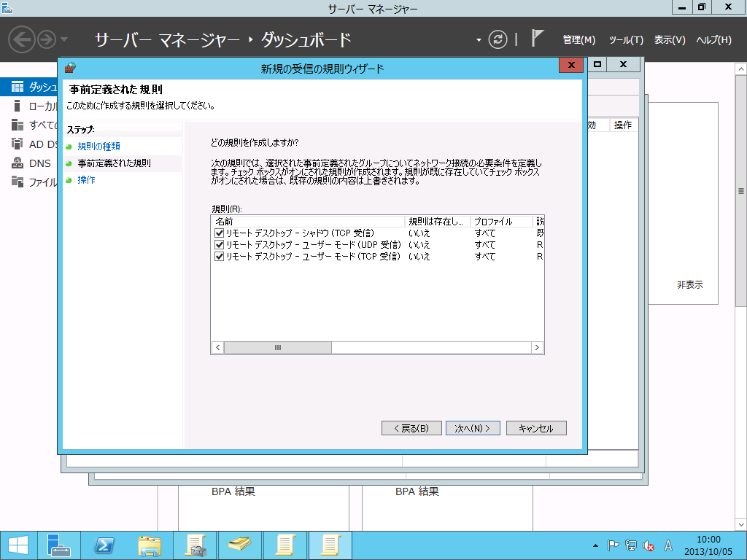This screenshot has width=747, height=560.
Task: Open the ツール(T) menu
Action: [626, 40]
